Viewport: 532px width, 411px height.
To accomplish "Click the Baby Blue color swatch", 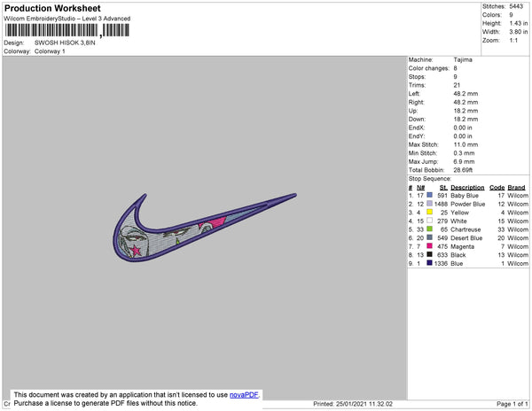I will (429, 195).
